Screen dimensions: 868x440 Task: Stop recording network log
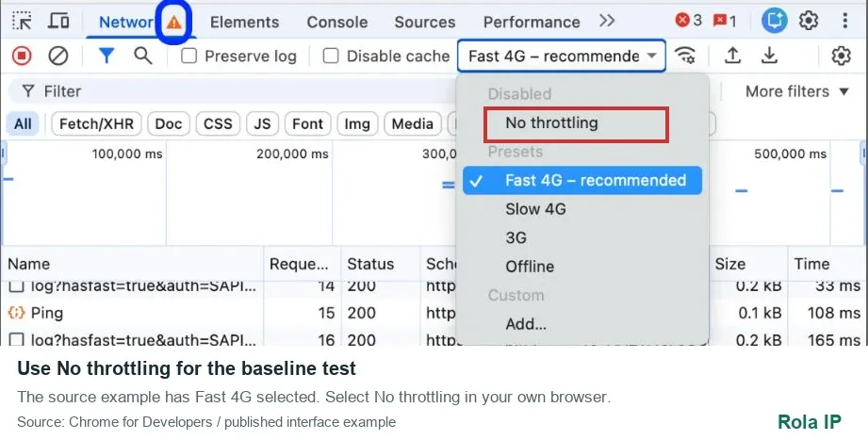click(22, 56)
